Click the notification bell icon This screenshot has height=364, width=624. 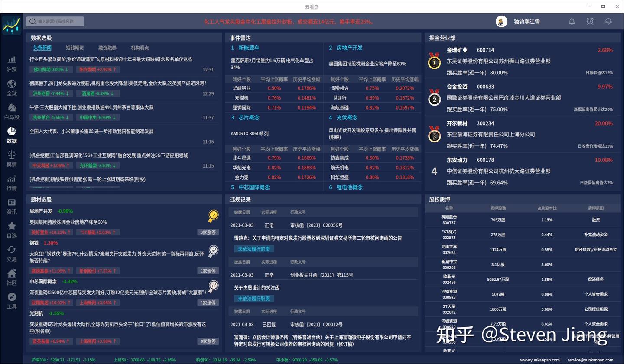(572, 21)
